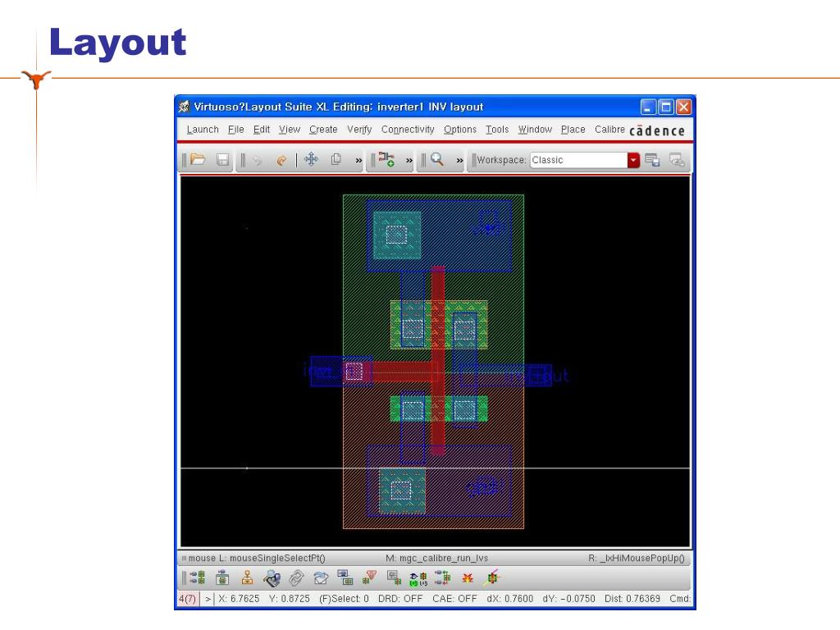This screenshot has height=630, width=840.
Task: Click the second bottom toolbar icon
Action: click(222, 577)
